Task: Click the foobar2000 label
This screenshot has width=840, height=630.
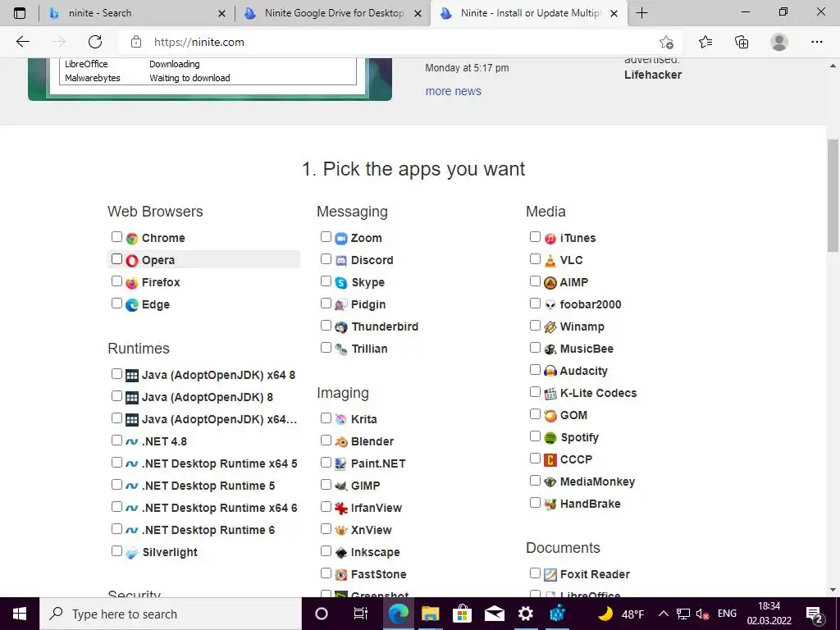Action: (591, 304)
